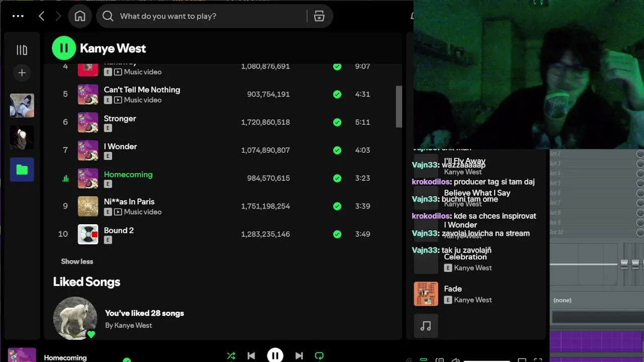Play the track Bound 2

[119, 230]
